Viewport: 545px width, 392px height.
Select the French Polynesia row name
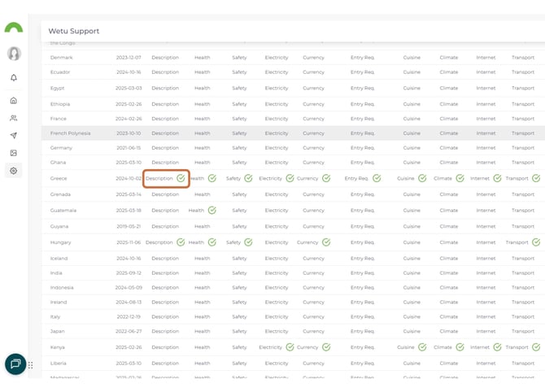pyautogui.click(x=70, y=133)
